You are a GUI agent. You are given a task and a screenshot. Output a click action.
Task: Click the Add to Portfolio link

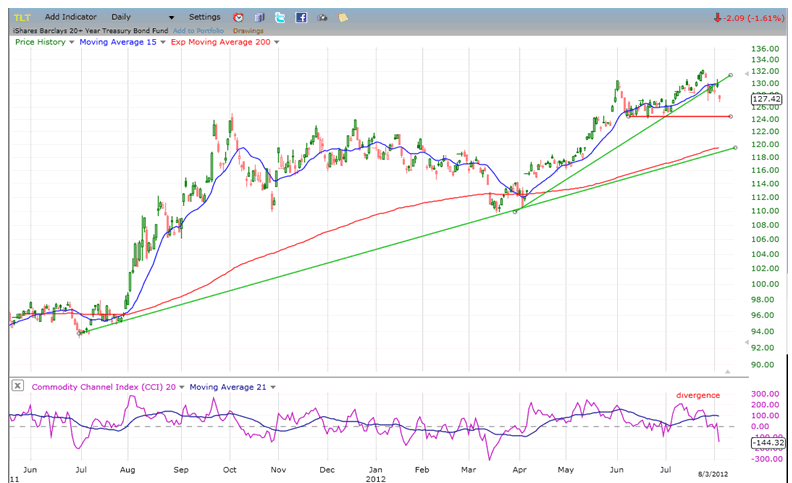[199, 30]
